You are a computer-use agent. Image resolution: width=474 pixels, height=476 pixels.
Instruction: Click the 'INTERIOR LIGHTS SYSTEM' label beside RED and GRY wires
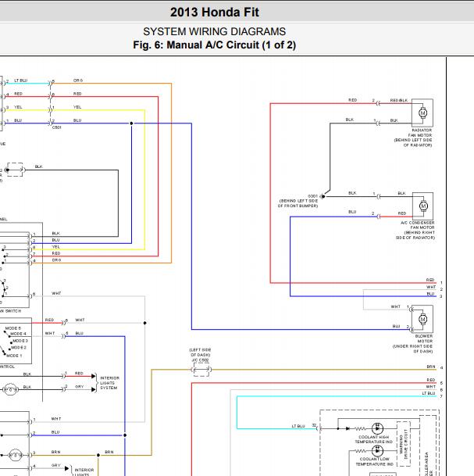coord(109,383)
